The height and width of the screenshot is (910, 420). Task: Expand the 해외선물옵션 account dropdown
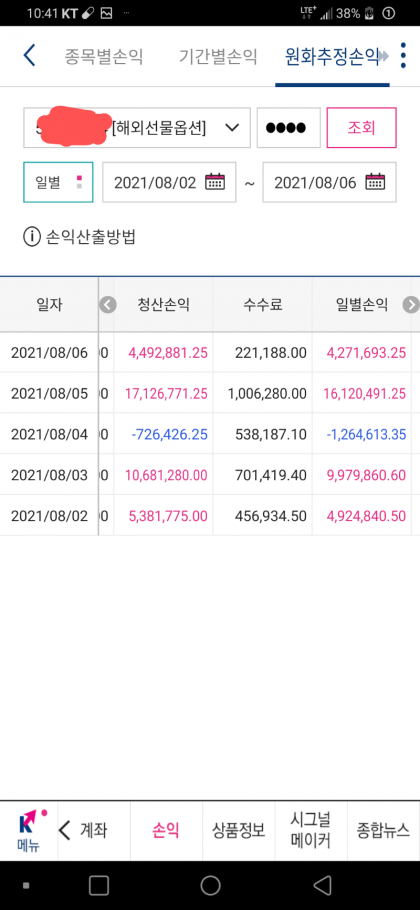pyautogui.click(x=137, y=128)
